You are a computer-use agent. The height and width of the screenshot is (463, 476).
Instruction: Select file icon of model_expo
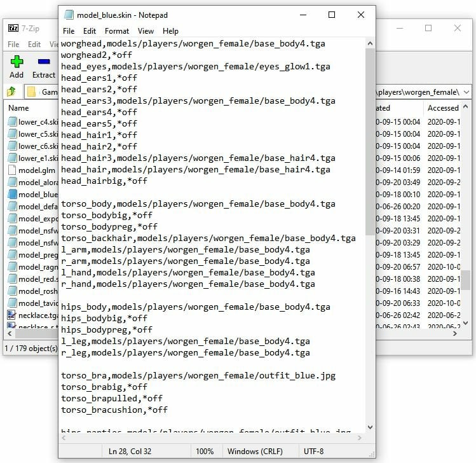pos(12,218)
